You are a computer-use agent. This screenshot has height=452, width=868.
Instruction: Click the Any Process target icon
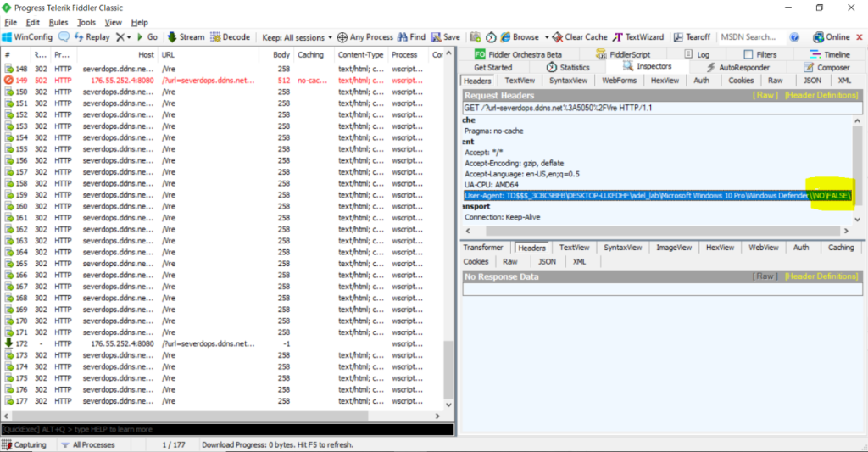pyautogui.click(x=342, y=37)
